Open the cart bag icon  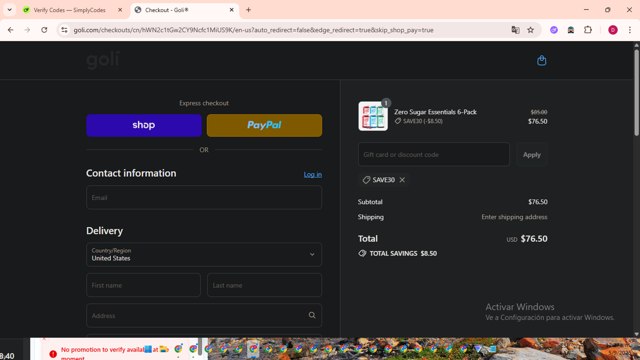click(542, 60)
